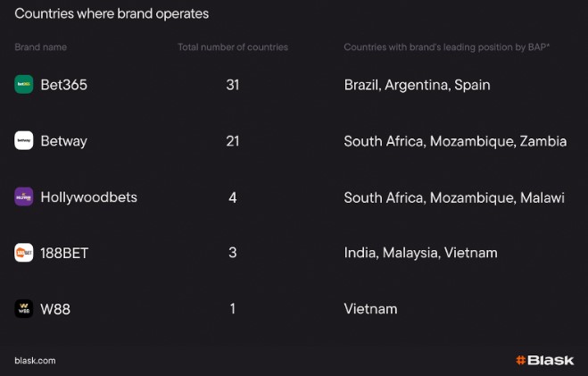This screenshot has width=588, height=376.
Task: Select the purple Hollywoodbets logo icon
Action: 23,196
